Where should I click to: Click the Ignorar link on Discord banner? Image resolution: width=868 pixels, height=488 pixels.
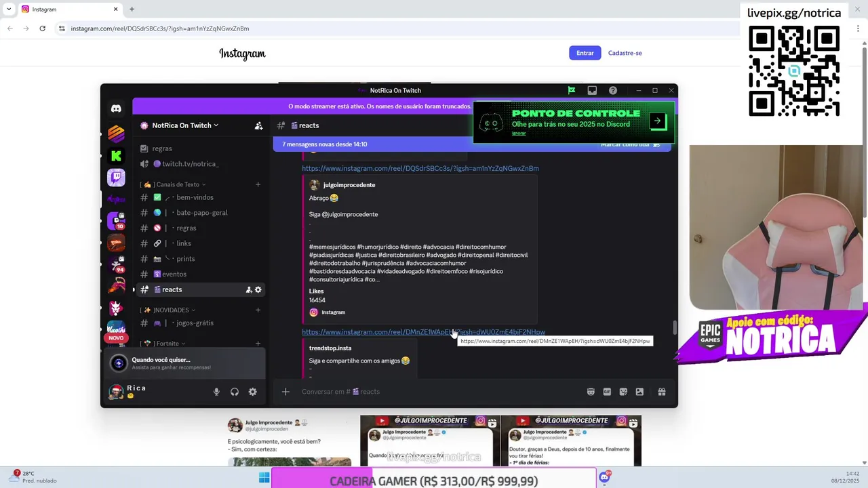tap(519, 134)
